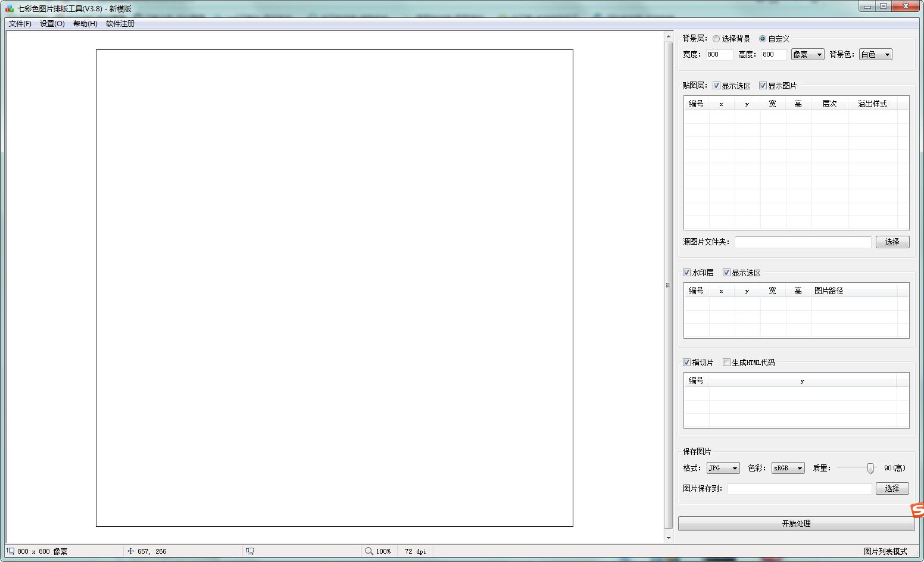Click the 图片路径 column header

pyautogui.click(x=854, y=291)
